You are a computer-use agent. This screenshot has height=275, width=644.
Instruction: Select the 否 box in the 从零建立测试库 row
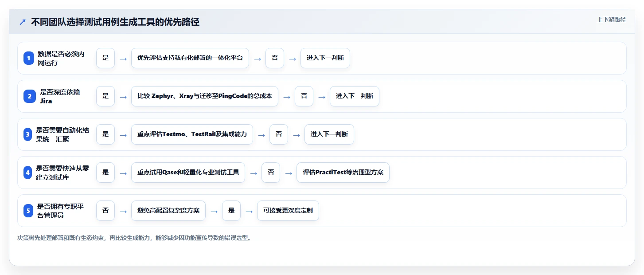[271, 173]
